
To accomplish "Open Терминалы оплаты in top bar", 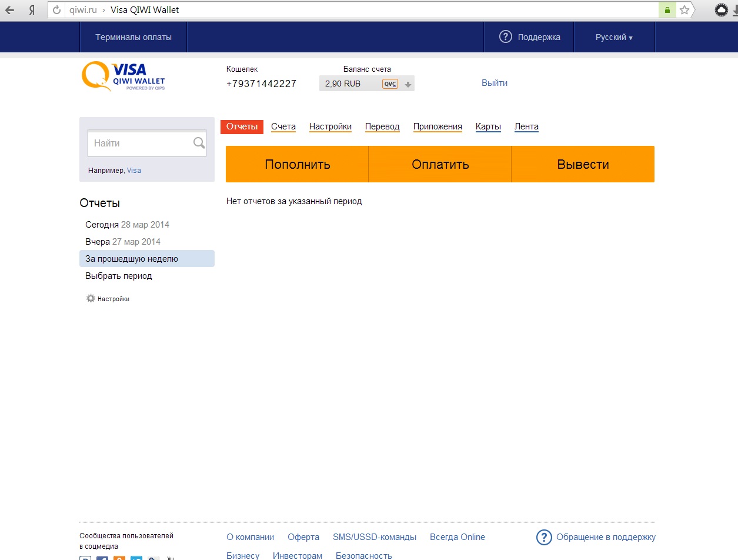I will 133,37.
